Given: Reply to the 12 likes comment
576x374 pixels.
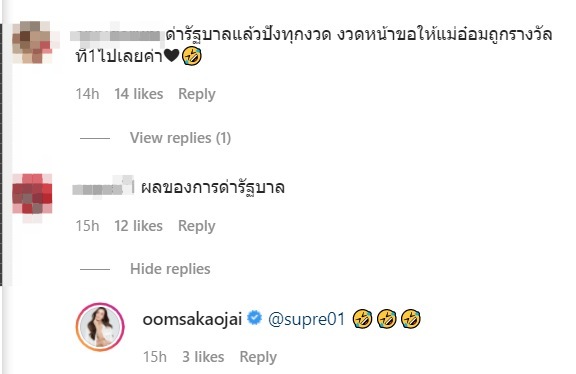Looking at the screenshot, I should pos(197,226).
